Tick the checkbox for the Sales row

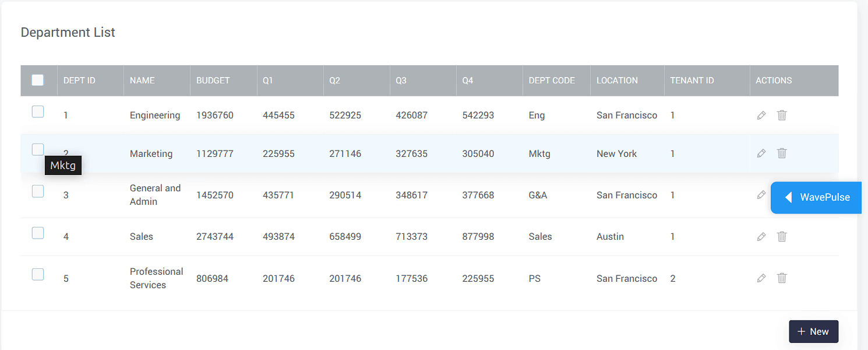[x=38, y=233]
